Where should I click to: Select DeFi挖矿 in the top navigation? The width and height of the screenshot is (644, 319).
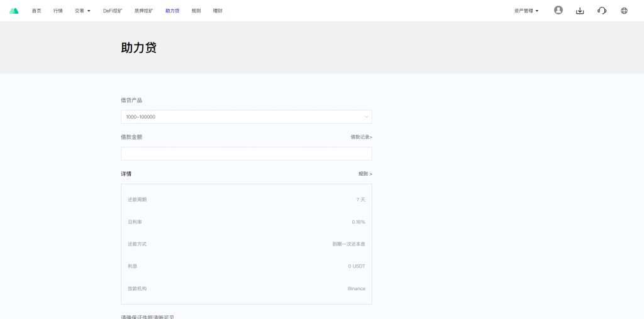tap(113, 11)
